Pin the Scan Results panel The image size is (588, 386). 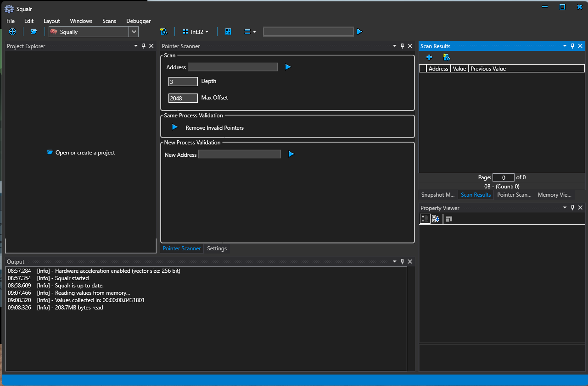(573, 46)
